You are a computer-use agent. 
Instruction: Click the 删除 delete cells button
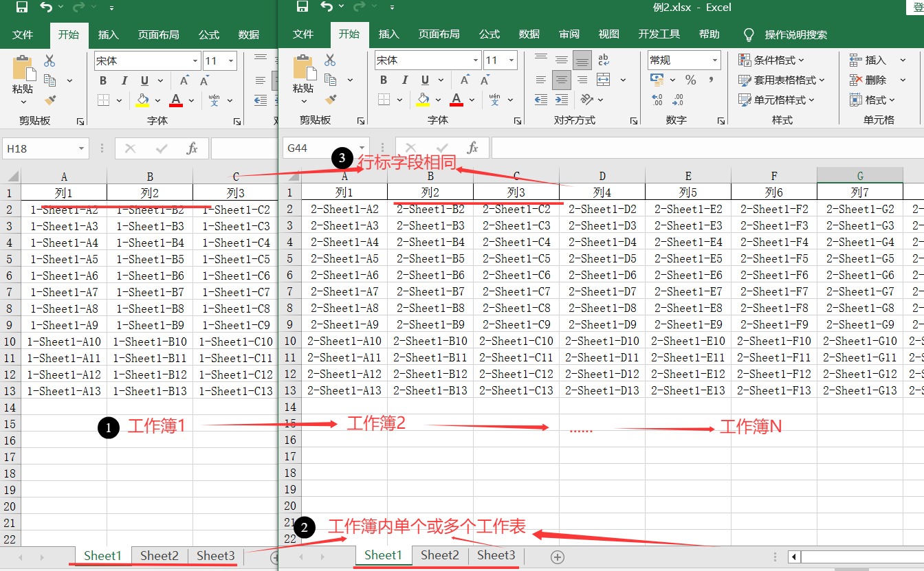[x=868, y=80]
